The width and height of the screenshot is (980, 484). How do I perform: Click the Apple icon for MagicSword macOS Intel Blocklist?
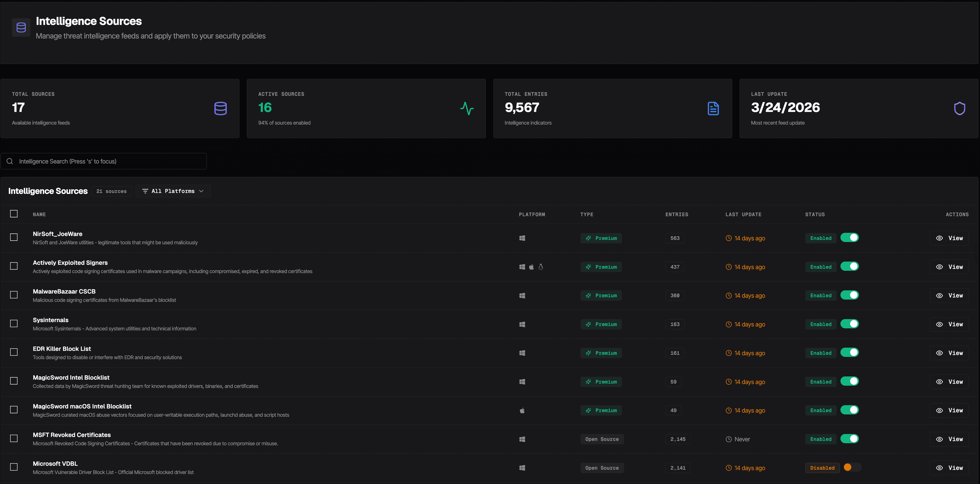tap(522, 410)
